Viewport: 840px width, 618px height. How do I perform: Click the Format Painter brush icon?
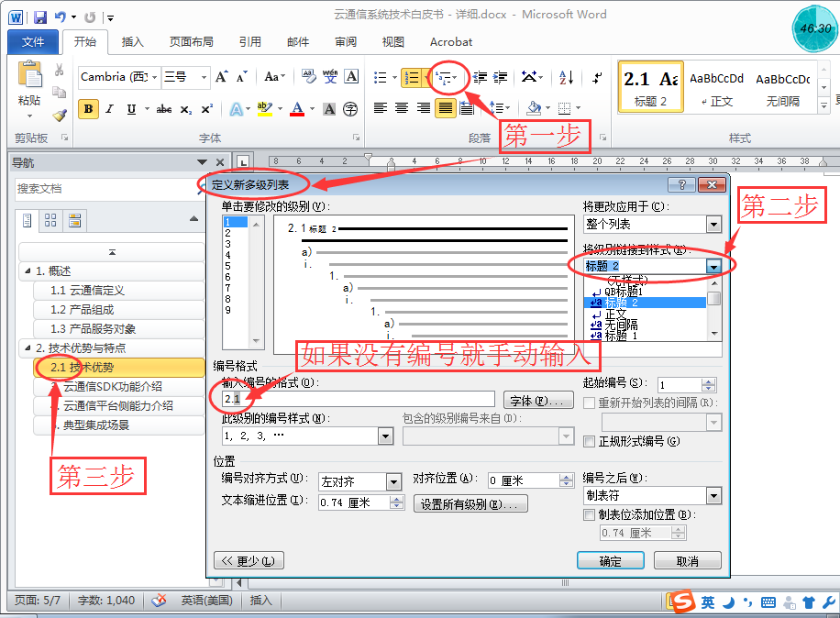[x=60, y=114]
